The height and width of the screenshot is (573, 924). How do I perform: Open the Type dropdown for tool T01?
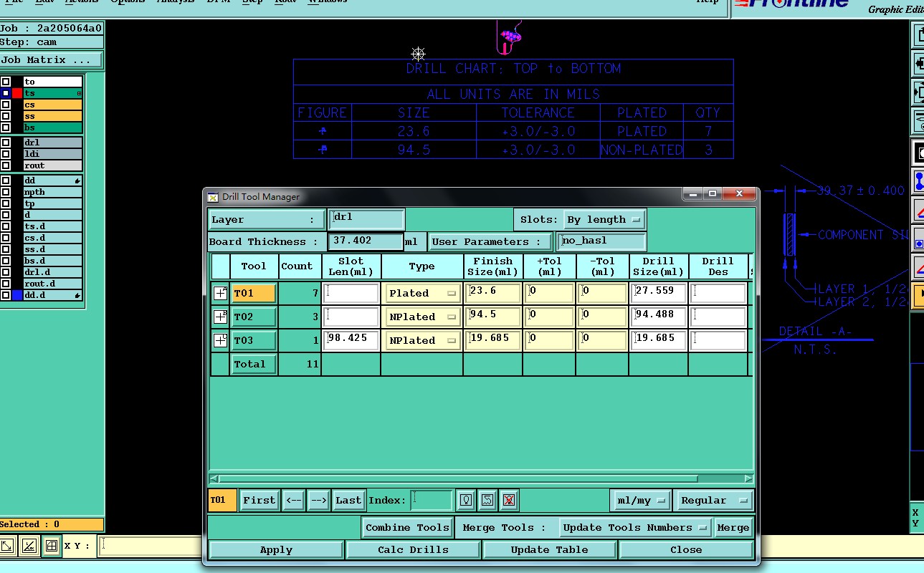tap(422, 293)
